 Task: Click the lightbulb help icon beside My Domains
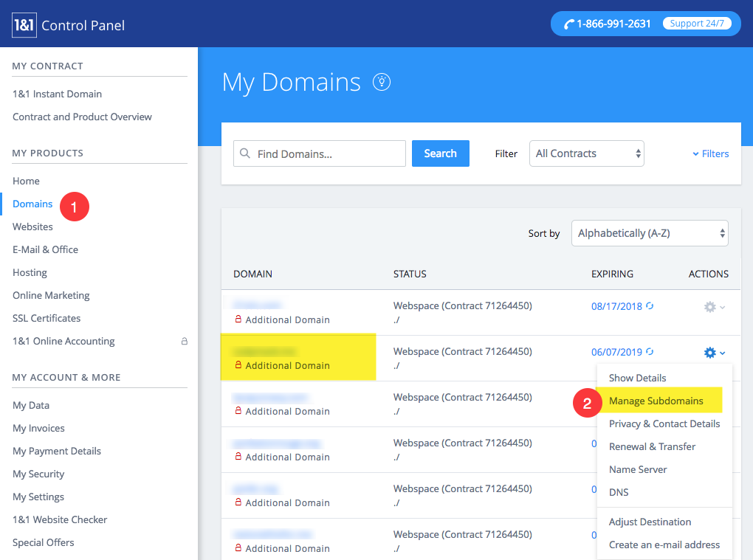(x=382, y=82)
